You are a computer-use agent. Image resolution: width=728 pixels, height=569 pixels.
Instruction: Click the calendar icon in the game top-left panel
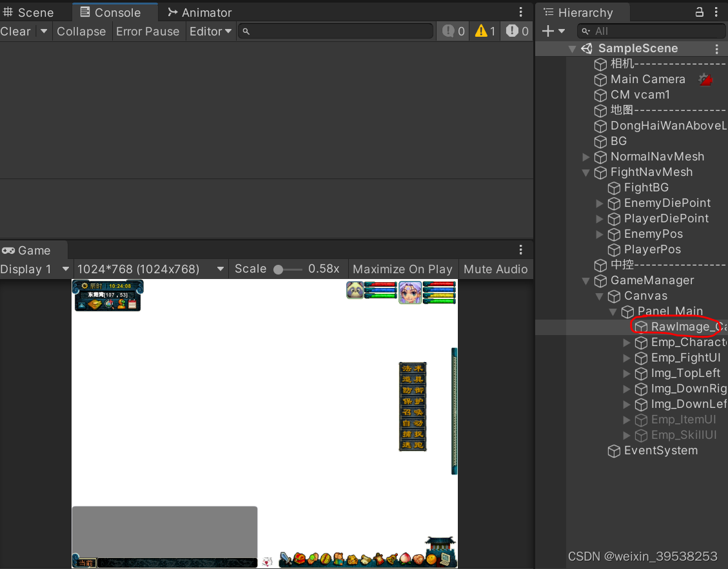132,304
